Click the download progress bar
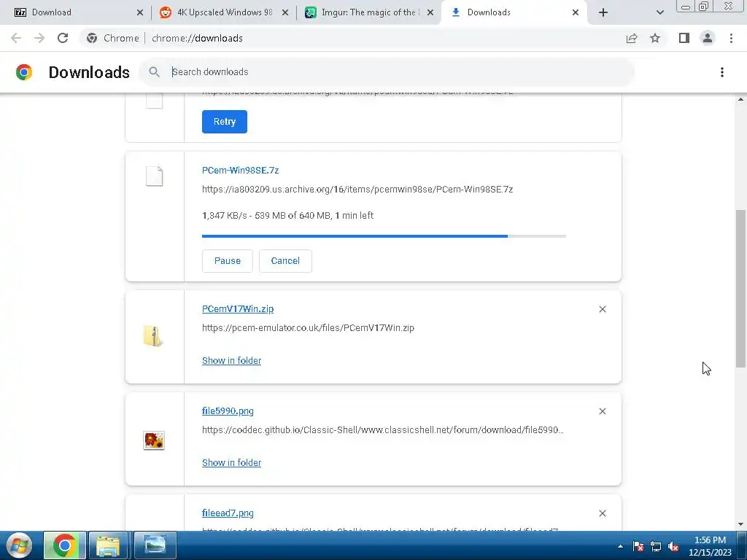Viewport: 747px width, 560px height. 384,236
